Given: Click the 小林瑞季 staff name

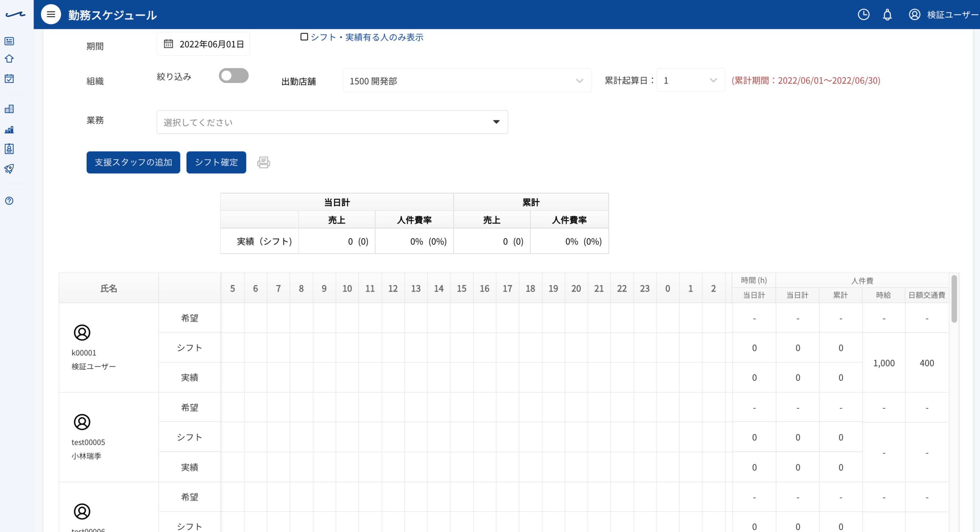Looking at the screenshot, I should (x=86, y=456).
